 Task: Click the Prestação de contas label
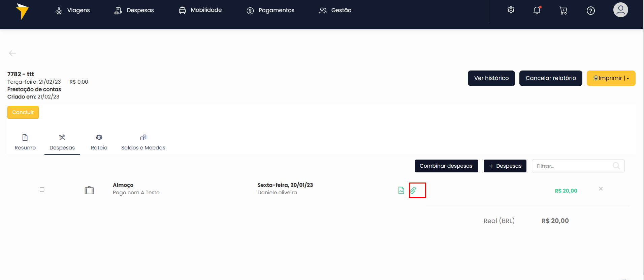(x=34, y=89)
